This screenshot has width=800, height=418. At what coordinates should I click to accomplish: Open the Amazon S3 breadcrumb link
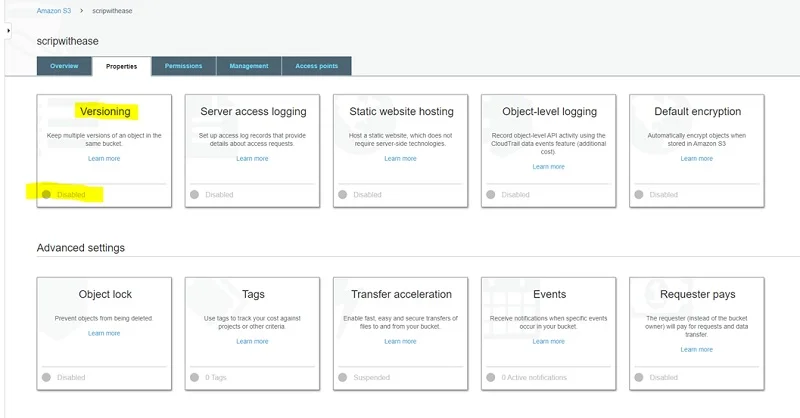54,11
